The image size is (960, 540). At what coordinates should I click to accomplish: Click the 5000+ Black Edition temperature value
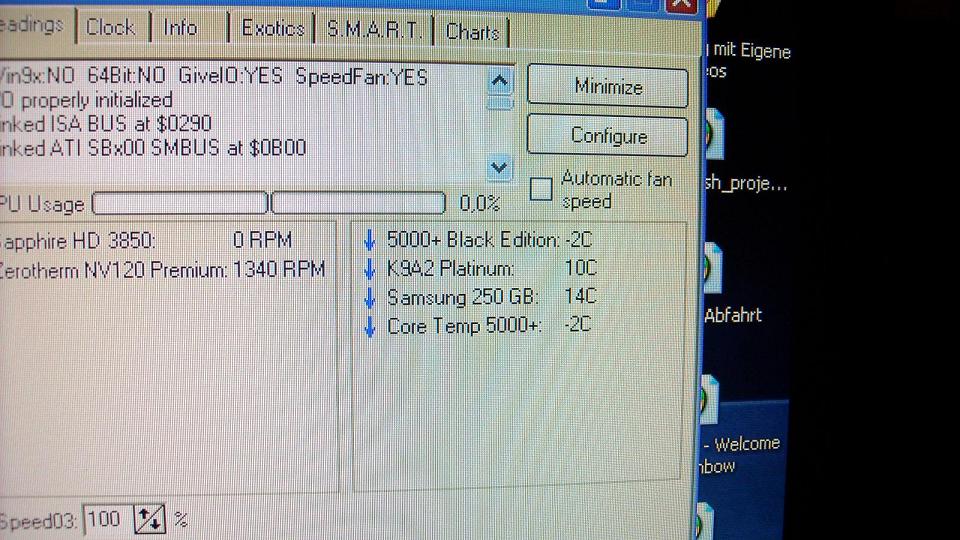578,239
